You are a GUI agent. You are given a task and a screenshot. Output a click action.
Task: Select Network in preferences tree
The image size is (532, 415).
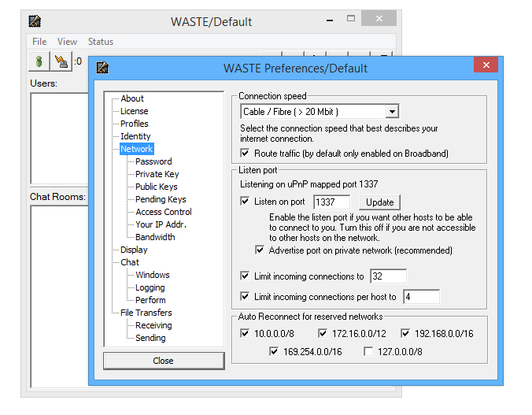click(x=137, y=149)
